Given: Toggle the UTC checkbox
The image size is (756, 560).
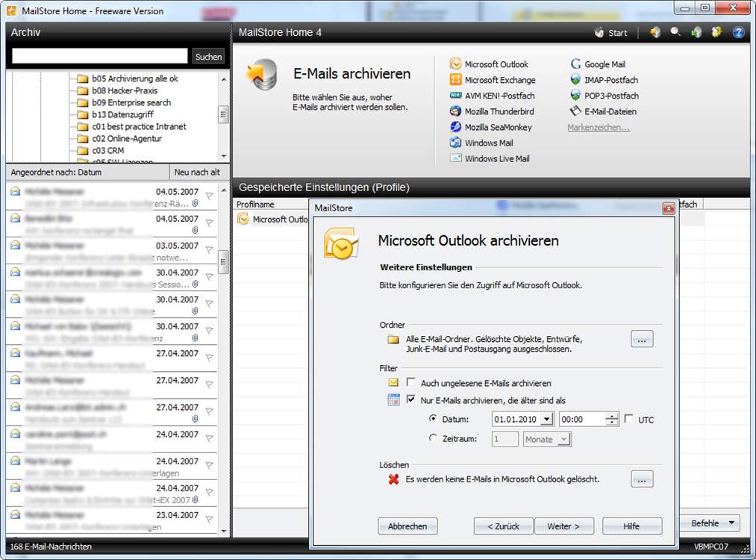Looking at the screenshot, I should (x=628, y=418).
